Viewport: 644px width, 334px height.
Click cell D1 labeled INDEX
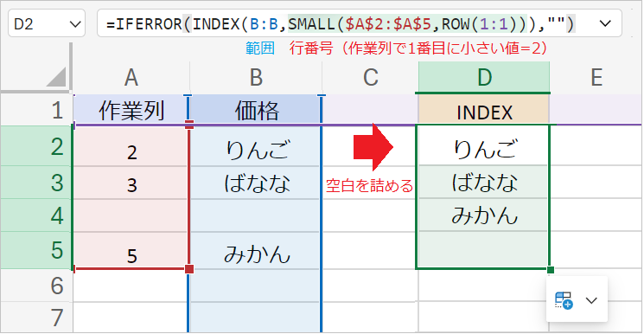click(484, 110)
